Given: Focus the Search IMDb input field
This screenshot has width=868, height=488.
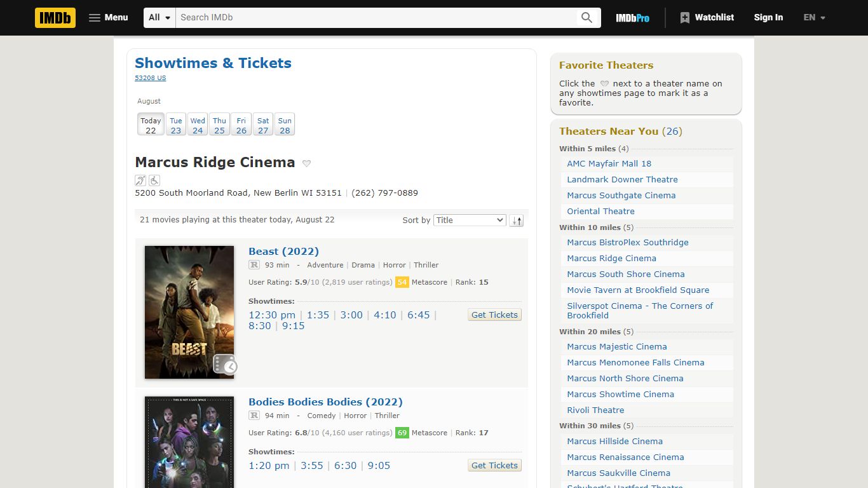Looking at the screenshot, I should point(376,18).
